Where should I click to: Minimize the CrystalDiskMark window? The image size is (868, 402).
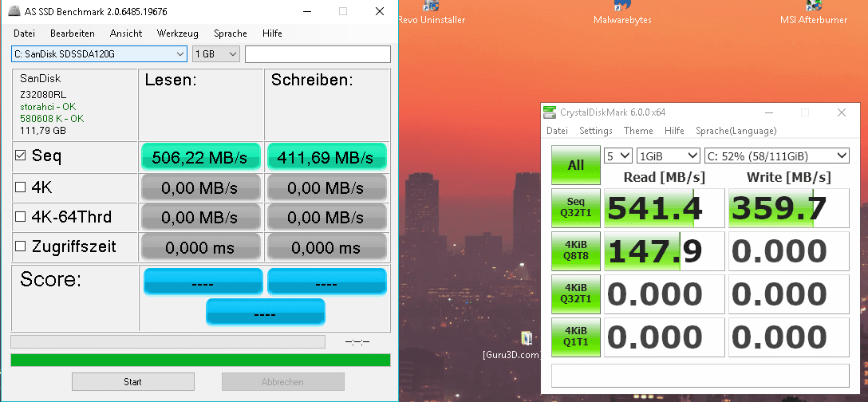pos(769,112)
